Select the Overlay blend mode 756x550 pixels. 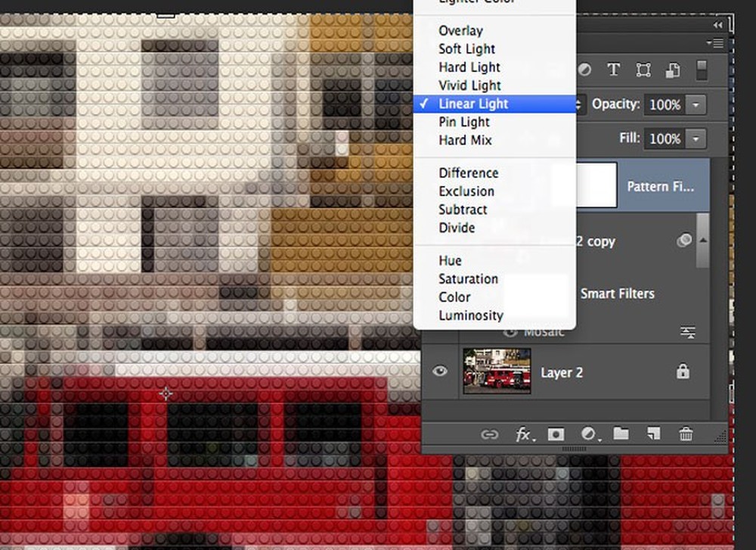(460, 30)
